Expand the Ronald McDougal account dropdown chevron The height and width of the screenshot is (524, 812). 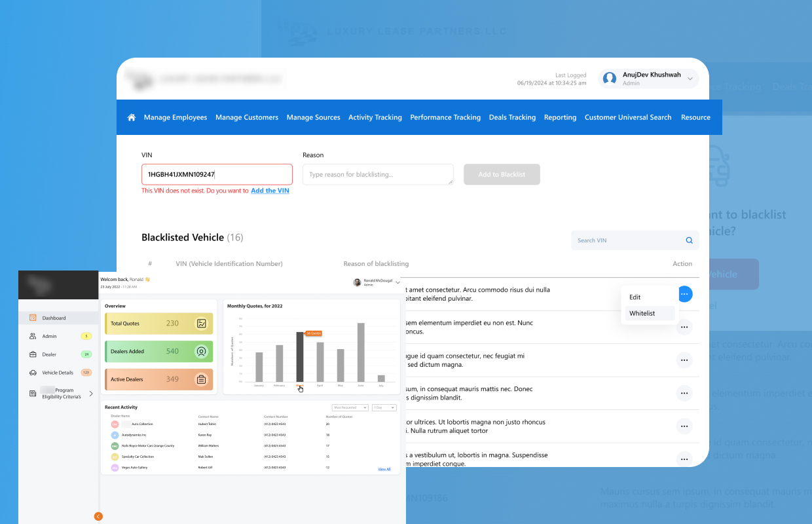click(397, 282)
